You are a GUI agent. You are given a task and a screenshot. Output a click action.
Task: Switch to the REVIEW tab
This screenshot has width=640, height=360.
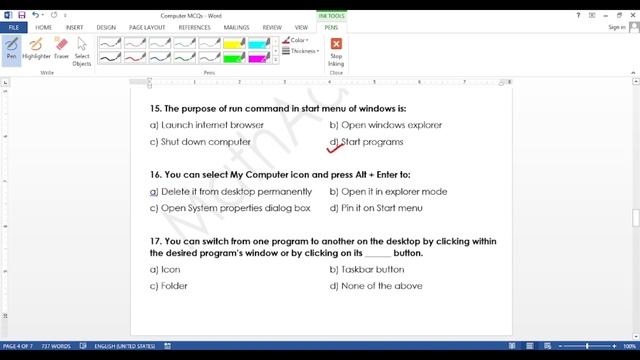[x=272, y=27]
